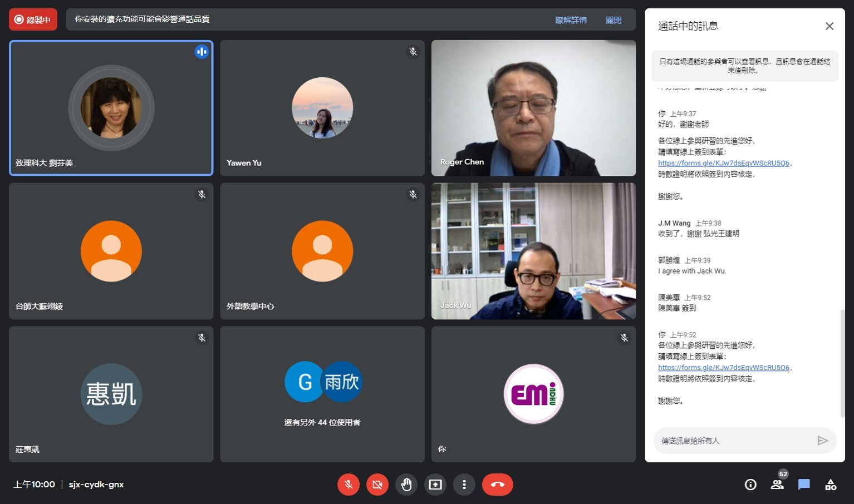854x504 pixels.
Task: Dismiss warning banner with 關閉
Action: pos(613,20)
